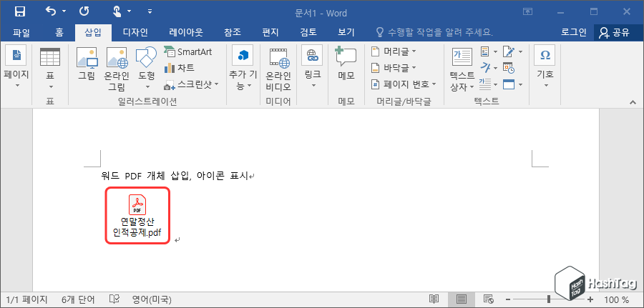
Task: Click the Signature Line icon
Action: [509, 51]
